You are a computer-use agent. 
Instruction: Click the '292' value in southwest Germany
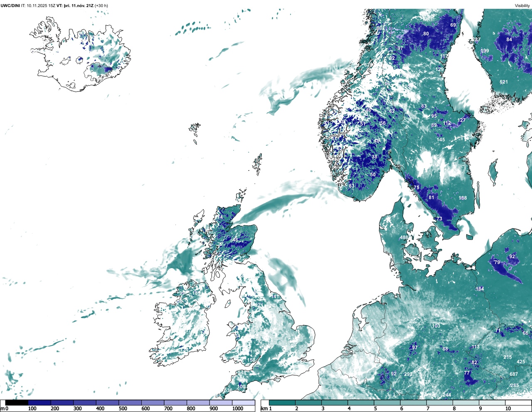pyautogui.click(x=408, y=374)
